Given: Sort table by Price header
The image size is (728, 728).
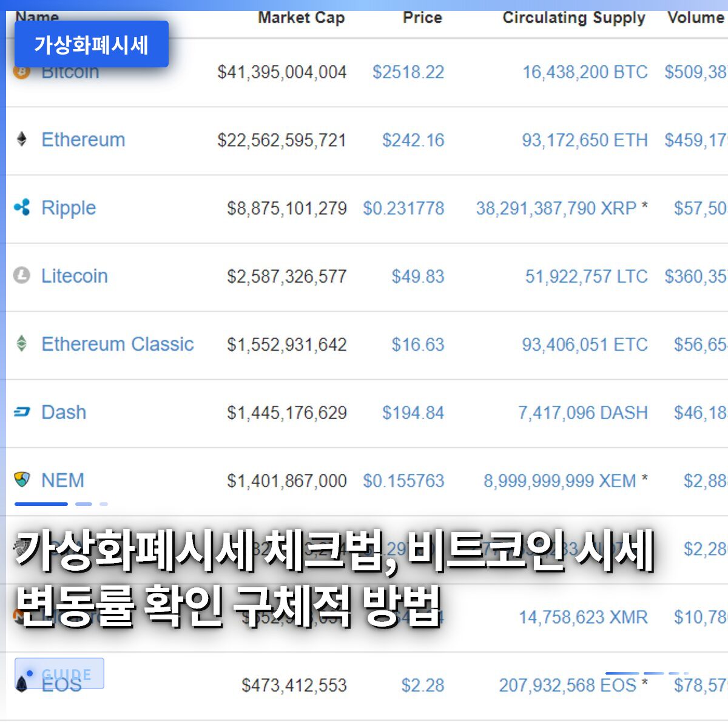Looking at the screenshot, I should [x=422, y=18].
